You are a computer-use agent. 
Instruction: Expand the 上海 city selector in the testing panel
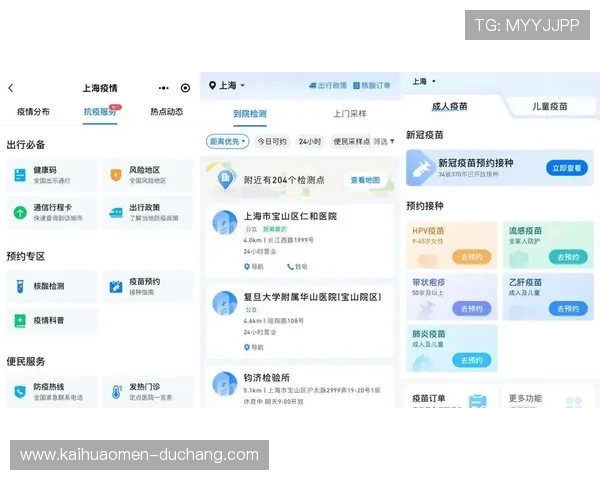(227, 85)
